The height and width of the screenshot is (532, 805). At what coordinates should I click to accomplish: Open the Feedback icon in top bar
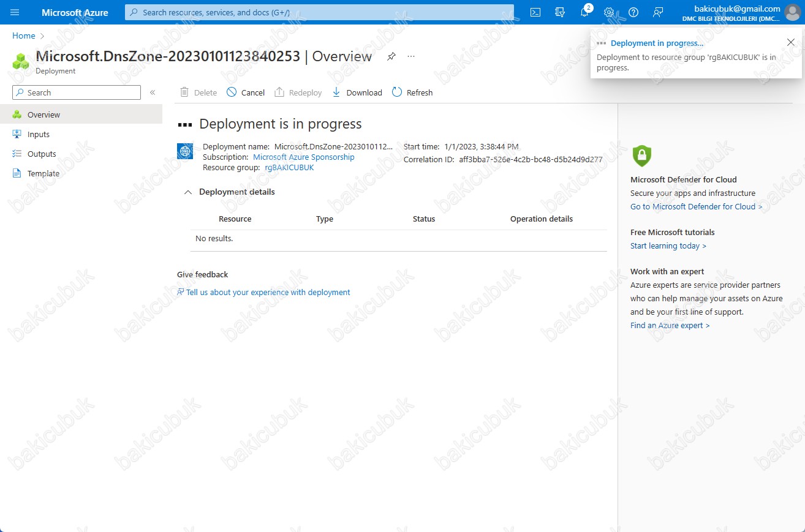[x=658, y=12]
